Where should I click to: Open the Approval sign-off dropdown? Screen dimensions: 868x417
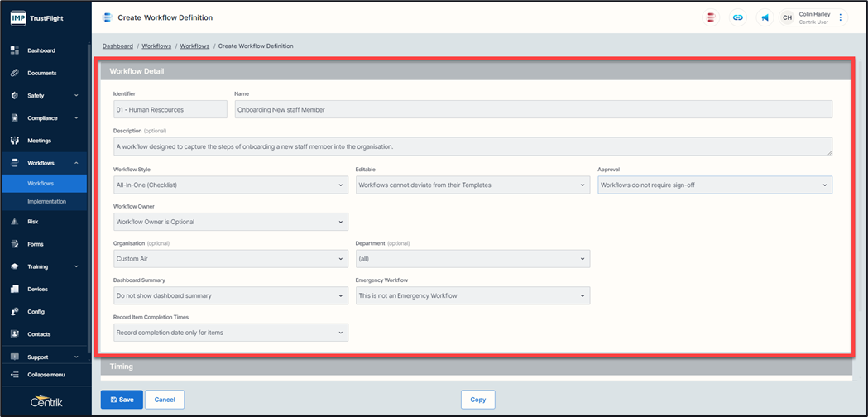(x=714, y=185)
